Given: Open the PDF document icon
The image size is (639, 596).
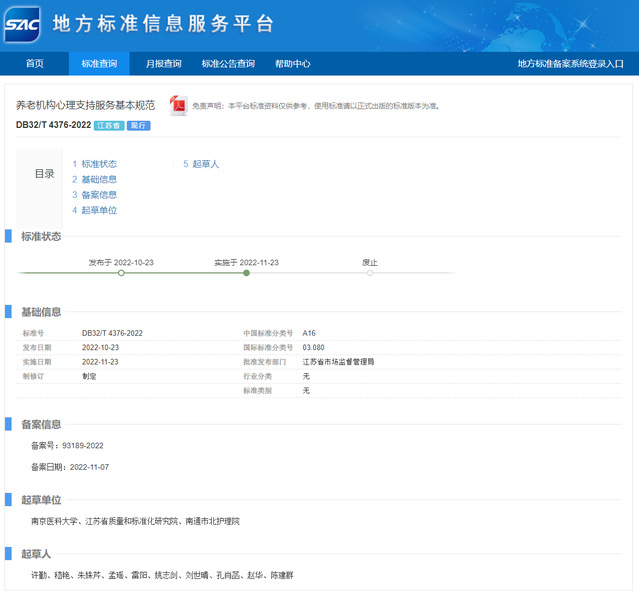Looking at the screenshot, I should [179, 105].
